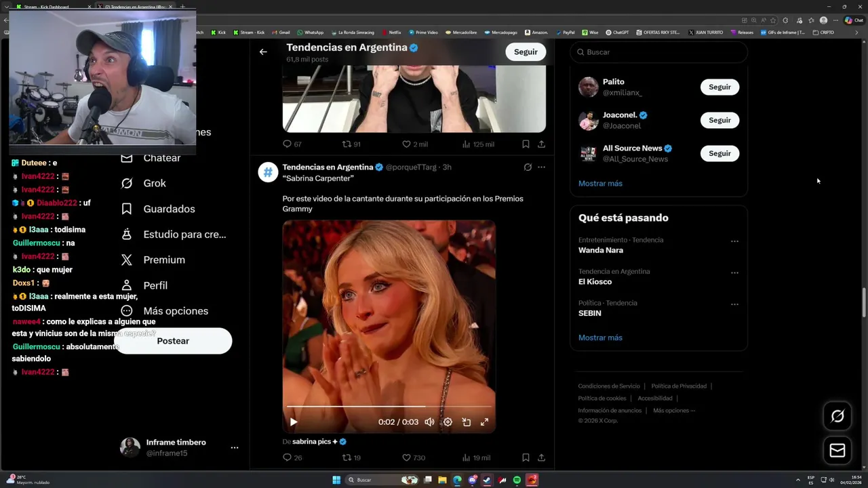Open Netflix bookmark in the bookmarks bar
Screen dimensions: 868x488
point(391,33)
